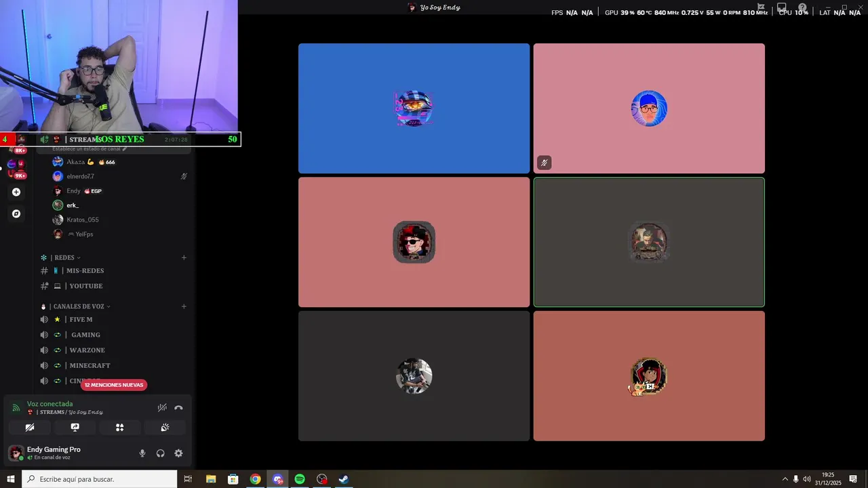This screenshot has width=868, height=488.
Task: Focus blue participant video tile
Action: pos(414,108)
